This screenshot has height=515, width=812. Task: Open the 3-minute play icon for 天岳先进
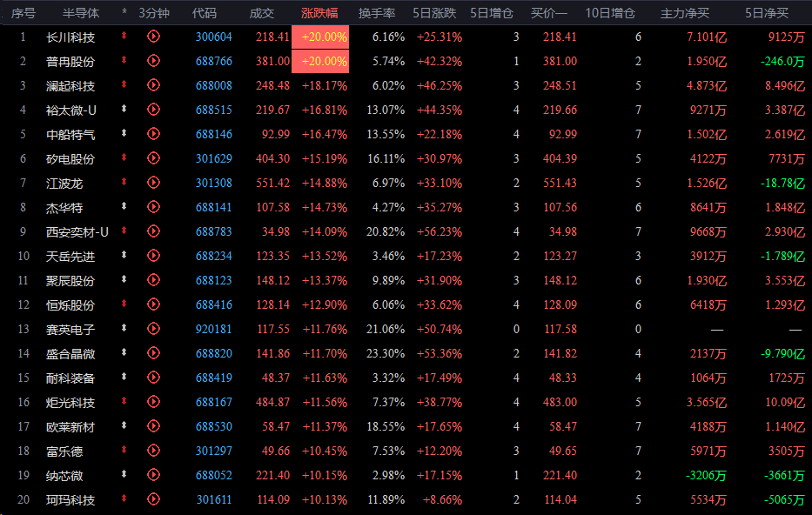click(x=153, y=255)
